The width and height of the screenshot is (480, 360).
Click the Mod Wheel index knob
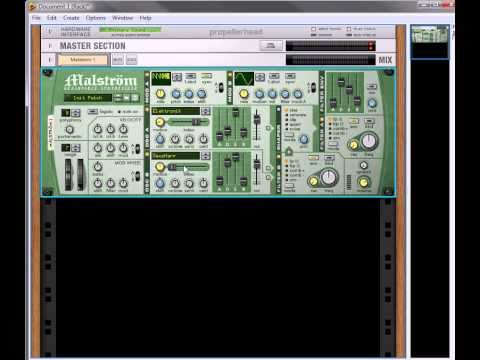pos(98,166)
